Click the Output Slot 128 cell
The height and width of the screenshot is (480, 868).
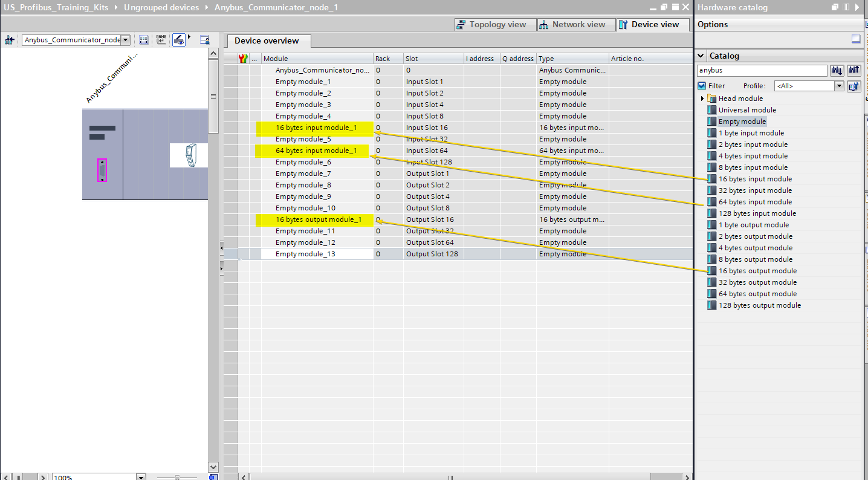(x=433, y=254)
